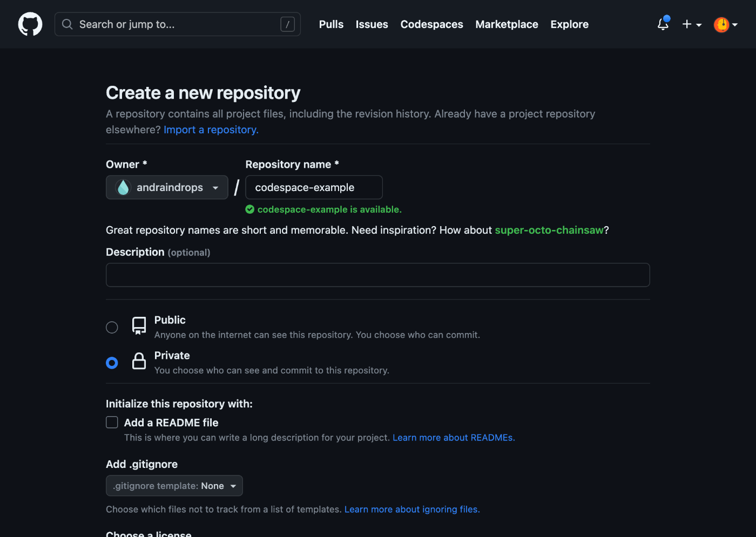Click the Public option label
Viewport: 756px width, 537px height.
[x=170, y=320]
